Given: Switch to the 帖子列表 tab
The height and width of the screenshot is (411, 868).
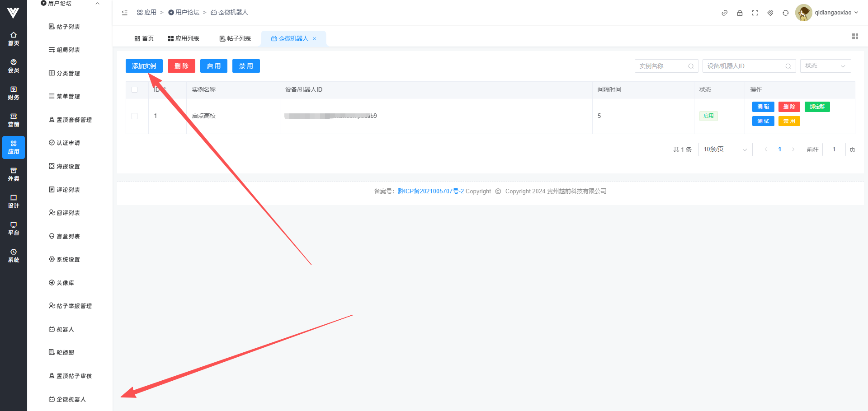Looking at the screenshot, I should tap(235, 39).
